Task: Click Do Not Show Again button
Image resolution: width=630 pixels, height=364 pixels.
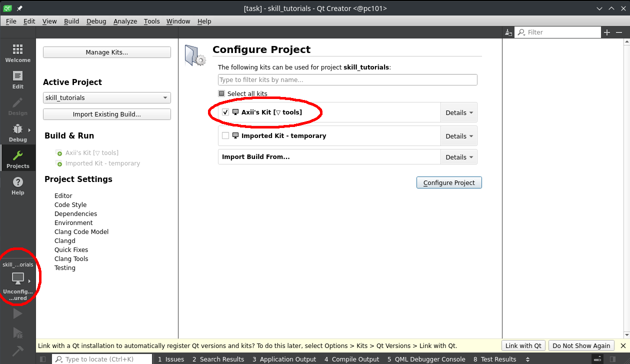Action: pos(581,345)
